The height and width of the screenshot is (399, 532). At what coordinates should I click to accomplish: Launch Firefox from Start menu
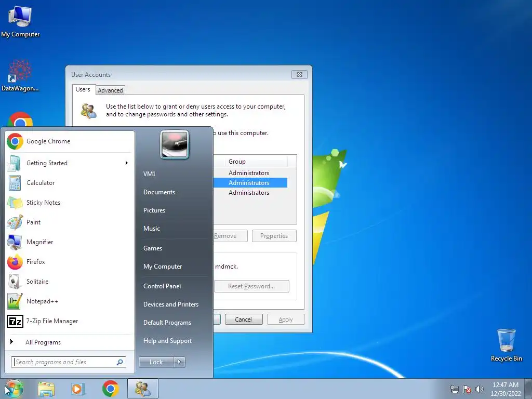pos(70,262)
